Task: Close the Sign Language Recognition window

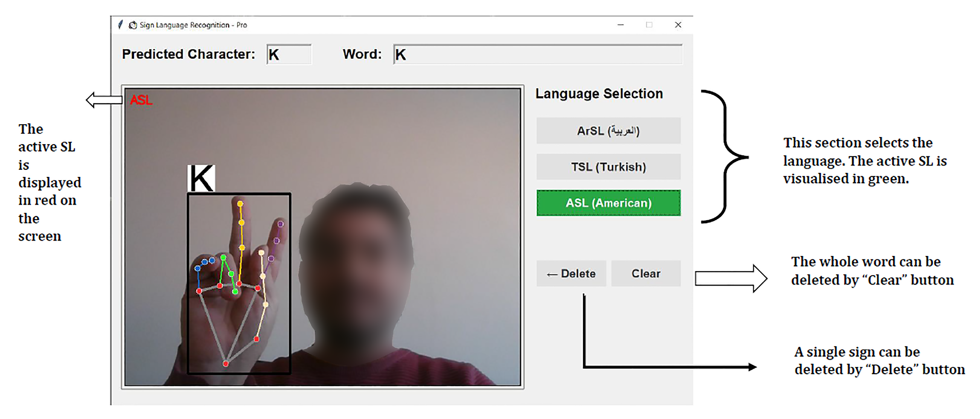Action: tap(678, 25)
